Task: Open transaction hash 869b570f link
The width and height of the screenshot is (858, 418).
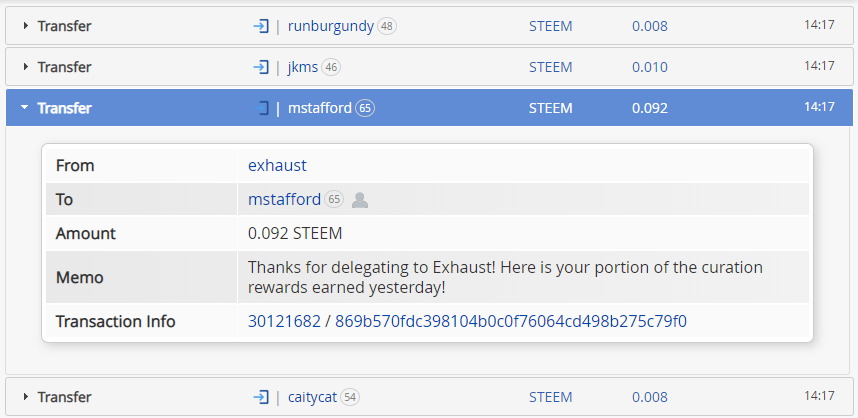Action: (511, 321)
